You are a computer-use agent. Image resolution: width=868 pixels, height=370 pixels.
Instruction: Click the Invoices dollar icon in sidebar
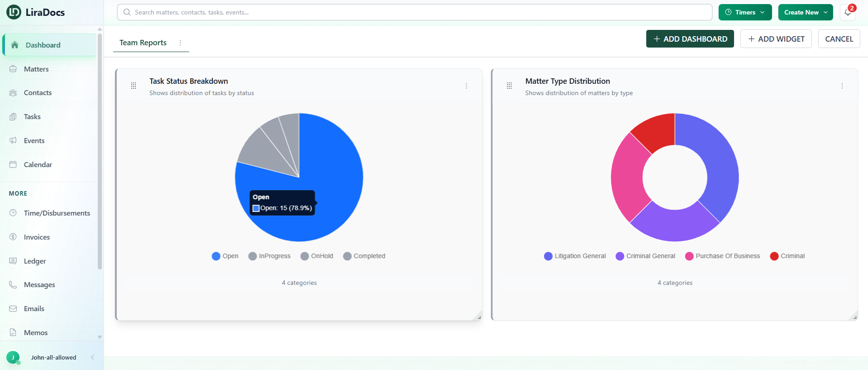click(13, 237)
